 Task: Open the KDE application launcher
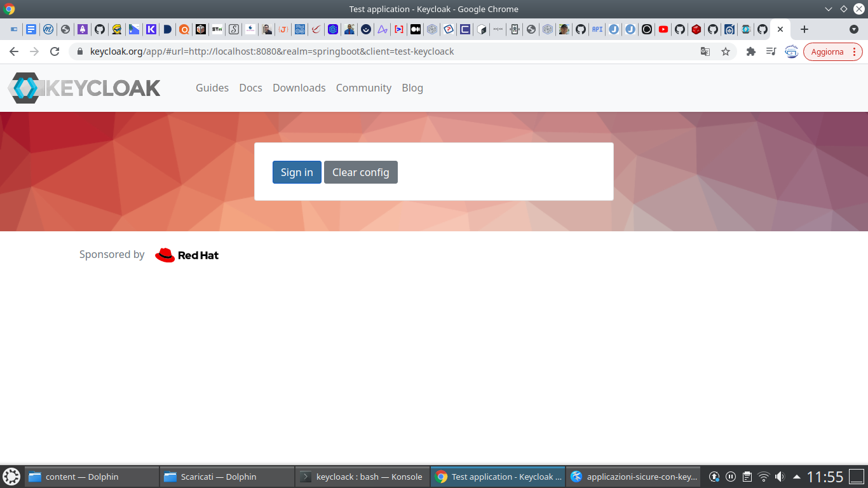tap(11, 477)
